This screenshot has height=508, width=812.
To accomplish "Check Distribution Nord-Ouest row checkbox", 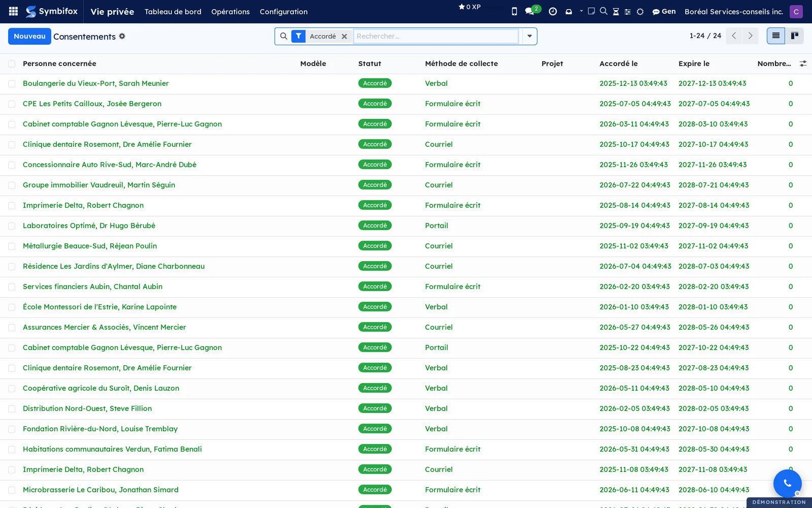I will [12, 409].
